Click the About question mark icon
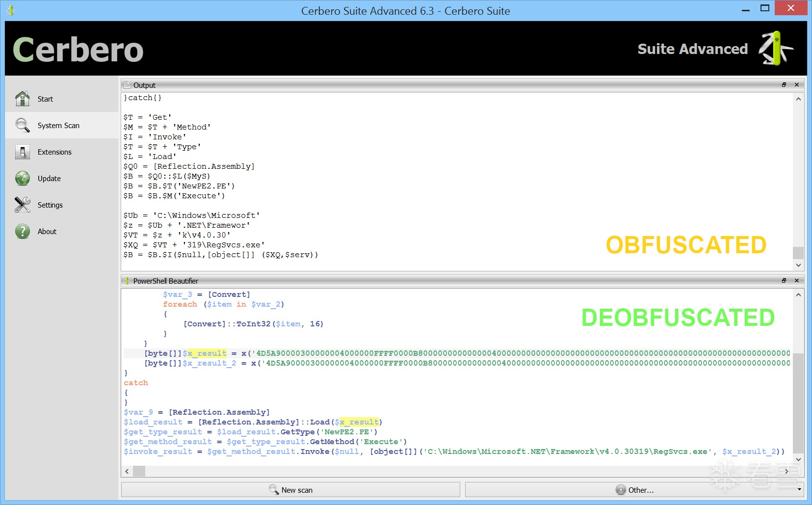 click(23, 231)
